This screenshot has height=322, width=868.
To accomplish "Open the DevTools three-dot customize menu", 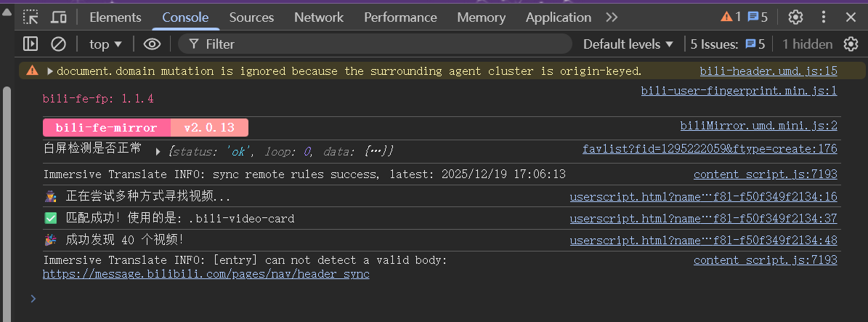I will [x=824, y=17].
